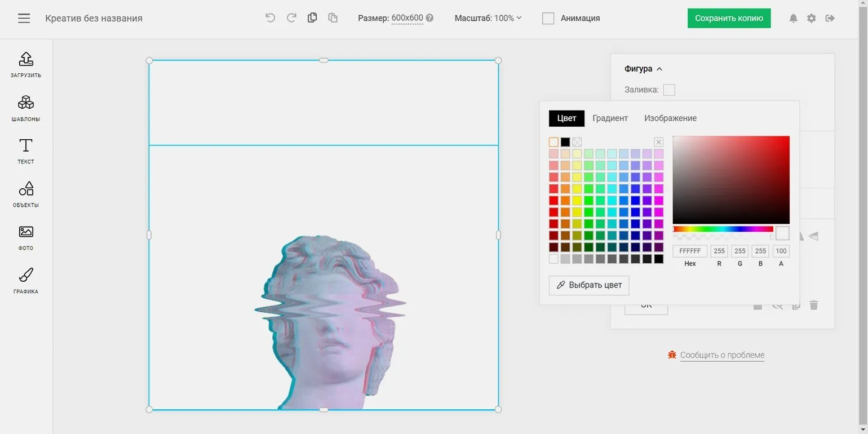The image size is (868, 434).
Task: Open the Масштаб 100% dropdown
Action: click(x=488, y=18)
